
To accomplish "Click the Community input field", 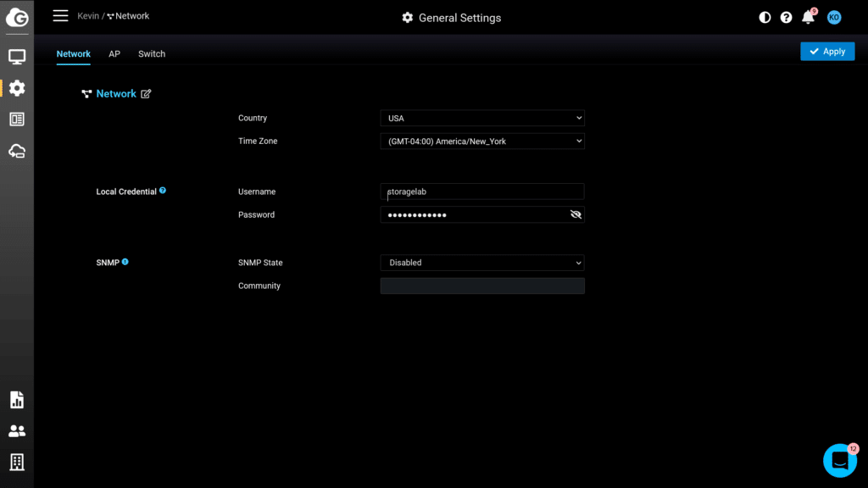I will [x=482, y=286].
